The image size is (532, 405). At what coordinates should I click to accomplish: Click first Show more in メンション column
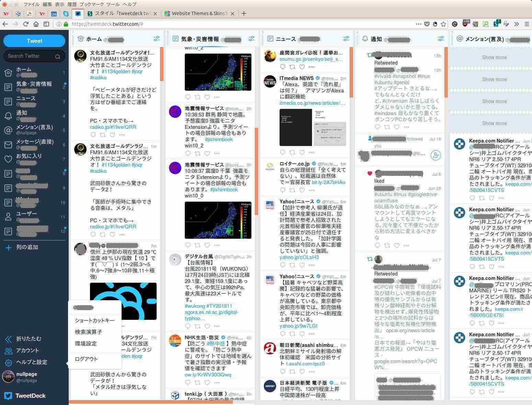pyautogui.click(x=494, y=57)
